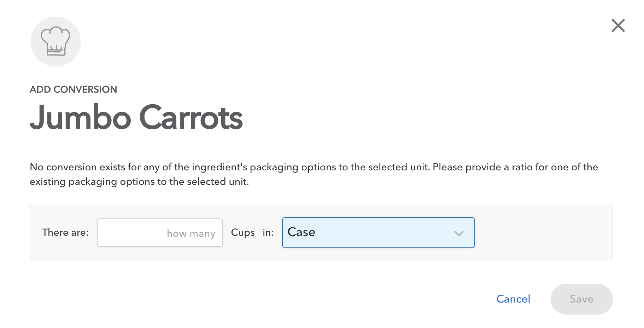Click the dropdown chevron arrow beside Case
Image resolution: width=644 pixels, height=328 pixels.
coord(458,233)
